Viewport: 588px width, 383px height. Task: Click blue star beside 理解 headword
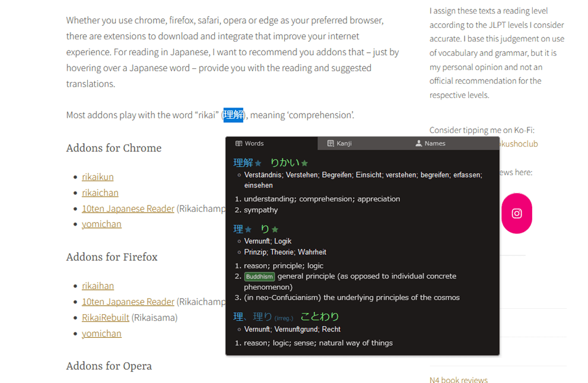coord(258,163)
